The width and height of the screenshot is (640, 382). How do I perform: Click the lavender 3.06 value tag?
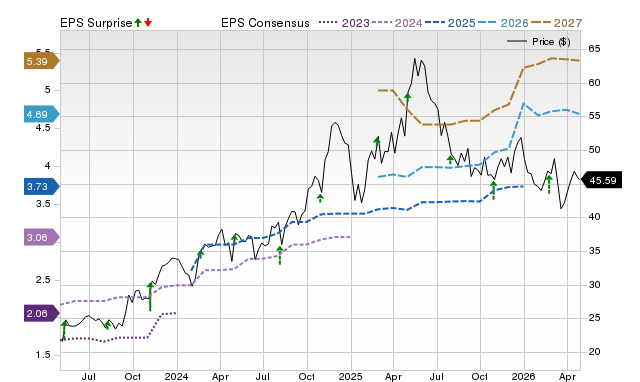[42, 237]
